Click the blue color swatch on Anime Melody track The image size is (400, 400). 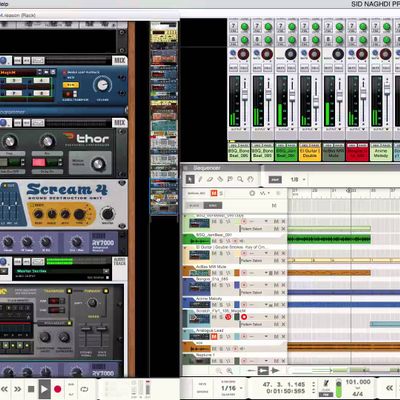[x=237, y=304]
